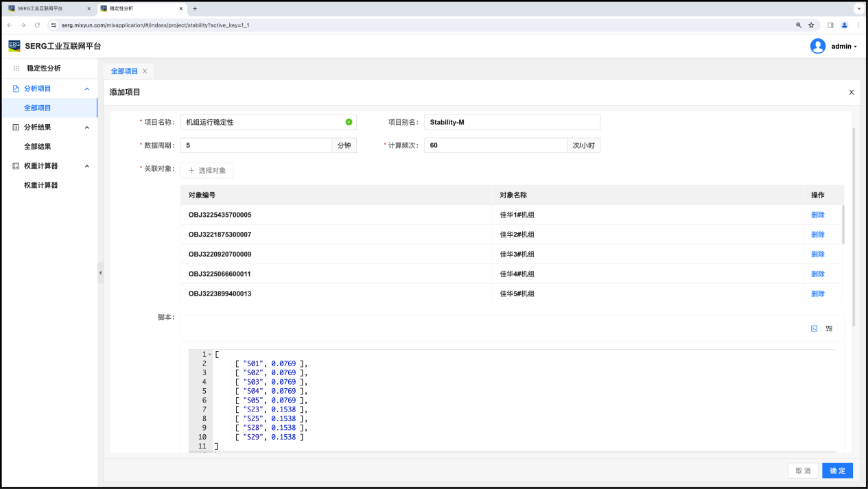Collapse the 权重计算器 sidebar group
This screenshot has height=489, width=868.
pyautogui.click(x=86, y=166)
